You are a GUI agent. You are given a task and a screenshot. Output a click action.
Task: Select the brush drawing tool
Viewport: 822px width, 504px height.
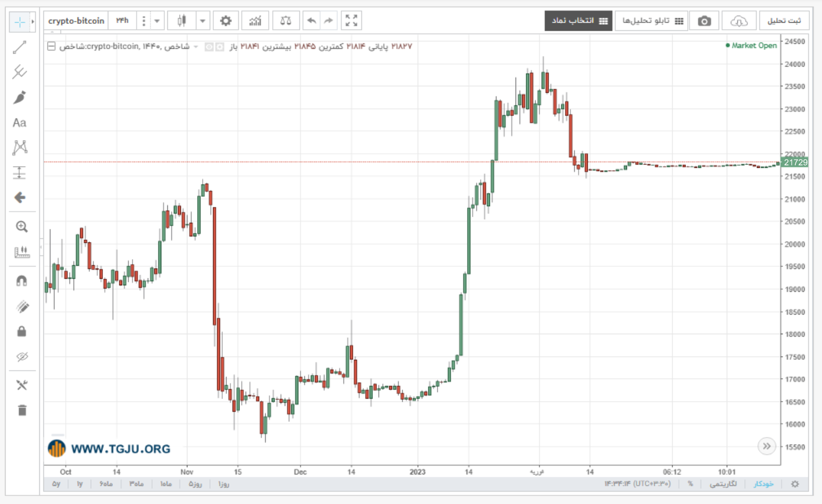(20, 97)
